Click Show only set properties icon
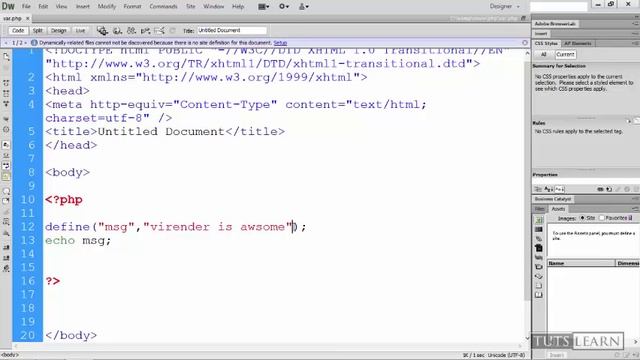 (x=560, y=189)
